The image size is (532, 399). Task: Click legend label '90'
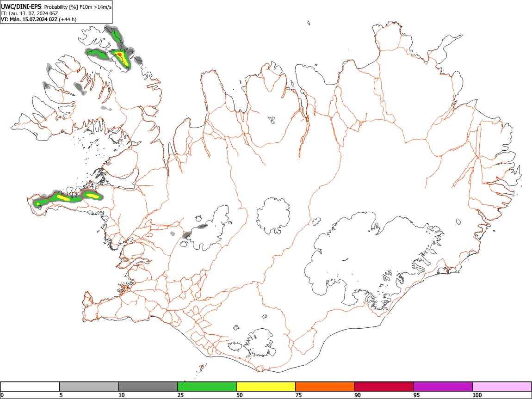click(358, 395)
